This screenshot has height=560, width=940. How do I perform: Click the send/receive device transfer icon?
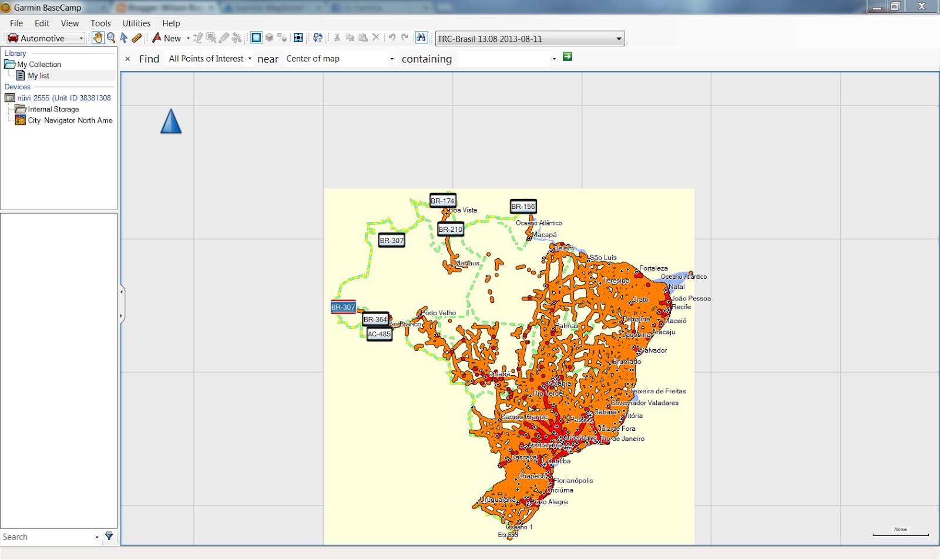coord(318,38)
